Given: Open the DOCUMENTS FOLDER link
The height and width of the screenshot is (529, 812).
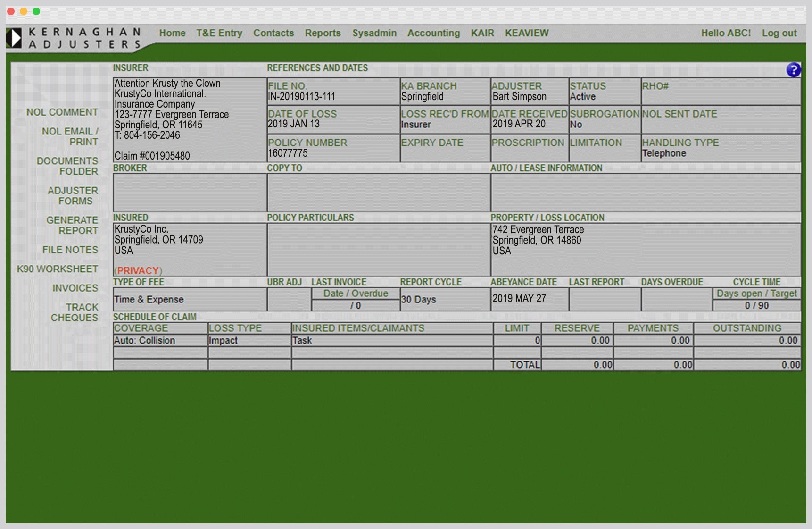Looking at the screenshot, I should pyautogui.click(x=67, y=166).
